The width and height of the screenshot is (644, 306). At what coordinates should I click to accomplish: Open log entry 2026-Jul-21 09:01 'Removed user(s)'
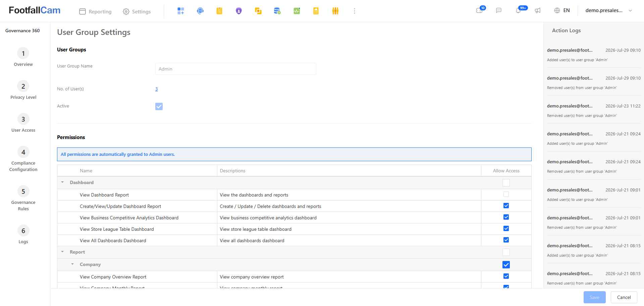pyautogui.click(x=594, y=222)
